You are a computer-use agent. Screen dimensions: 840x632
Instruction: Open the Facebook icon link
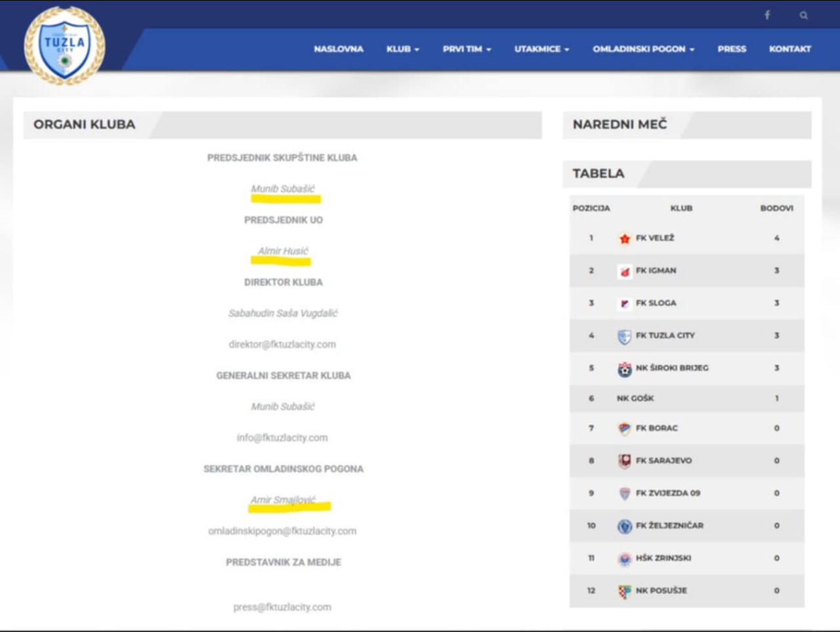[766, 15]
